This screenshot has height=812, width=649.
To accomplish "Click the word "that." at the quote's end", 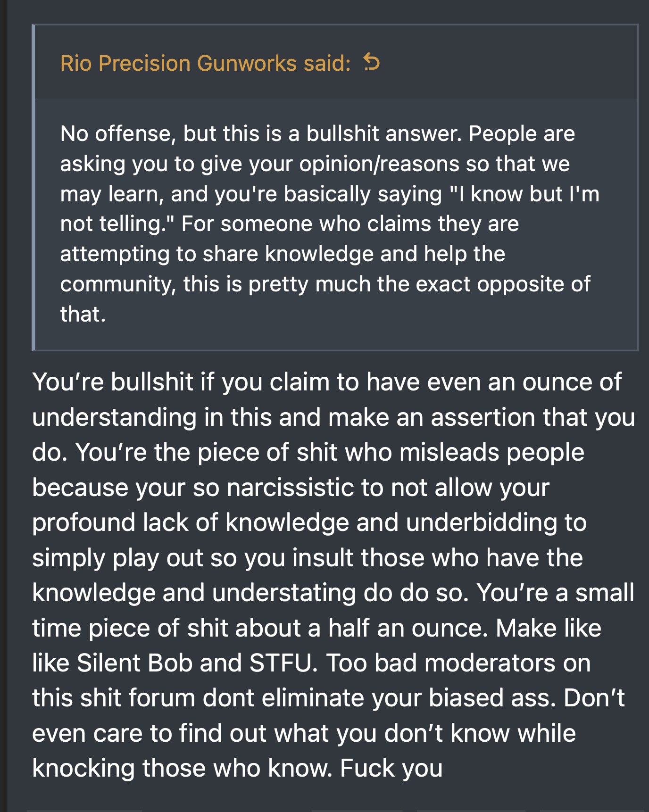I will coord(83,314).
